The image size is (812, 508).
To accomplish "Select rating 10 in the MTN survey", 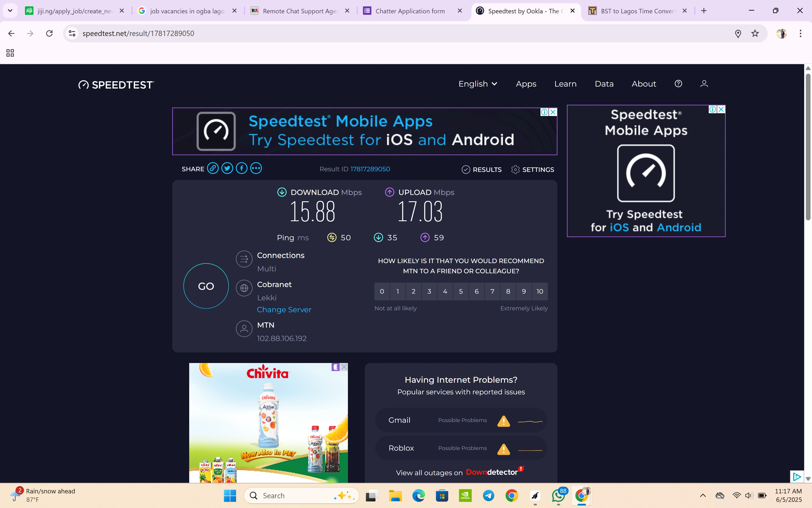I will coord(540,291).
